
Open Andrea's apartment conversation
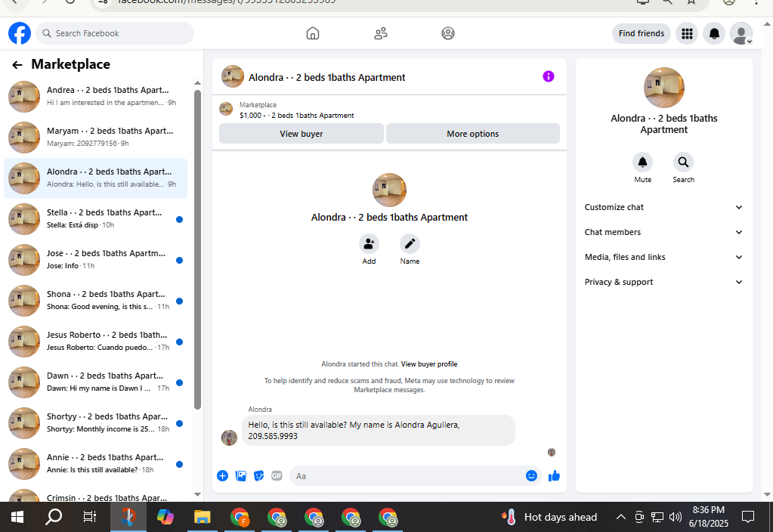point(96,97)
